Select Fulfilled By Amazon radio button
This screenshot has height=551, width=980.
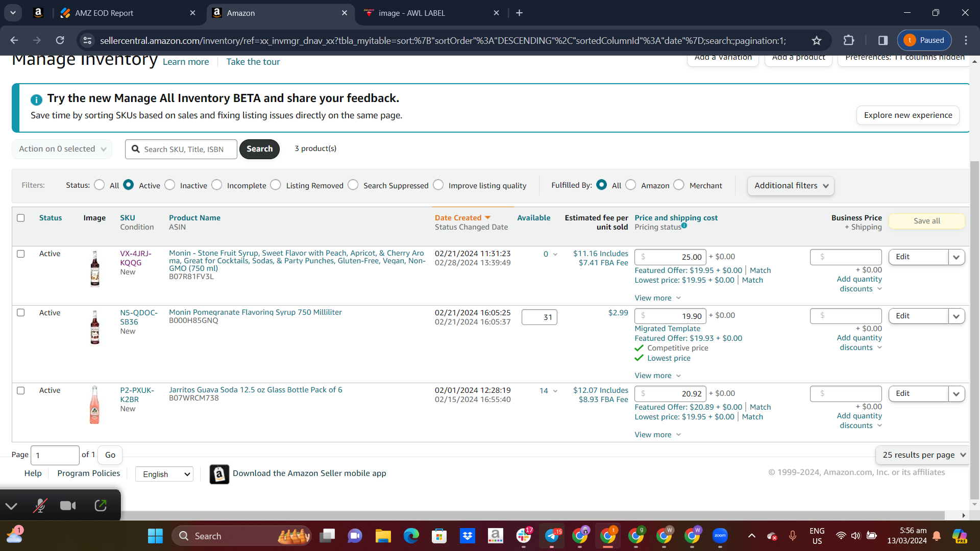[x=631, y=185]
